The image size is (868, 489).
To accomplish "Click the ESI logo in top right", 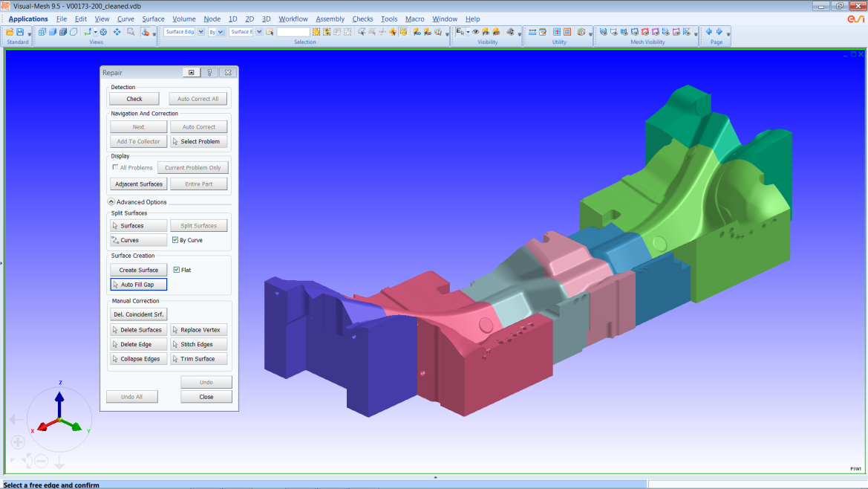I will pos(855,19).
